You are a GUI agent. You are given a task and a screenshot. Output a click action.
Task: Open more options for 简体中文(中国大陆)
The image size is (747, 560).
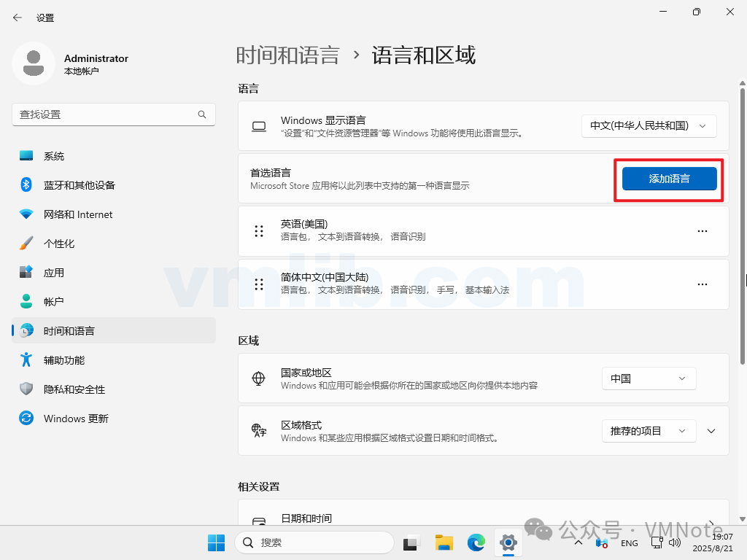(x=703, y=284)
